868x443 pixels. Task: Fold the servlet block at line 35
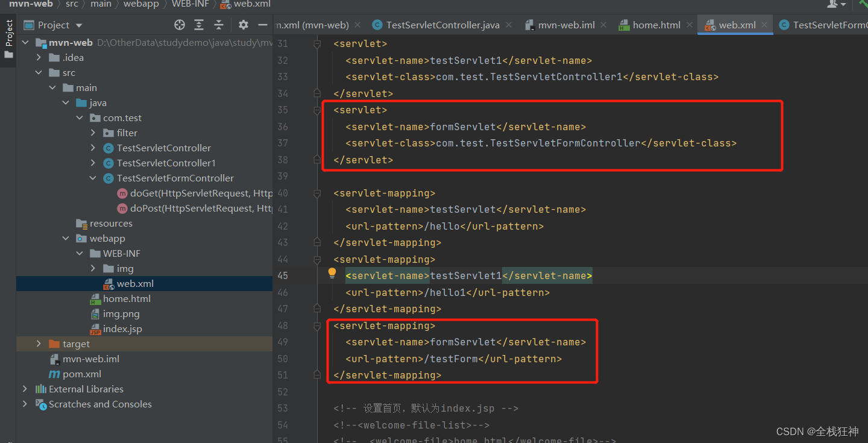pyautogui.click(x=316, y=110)
